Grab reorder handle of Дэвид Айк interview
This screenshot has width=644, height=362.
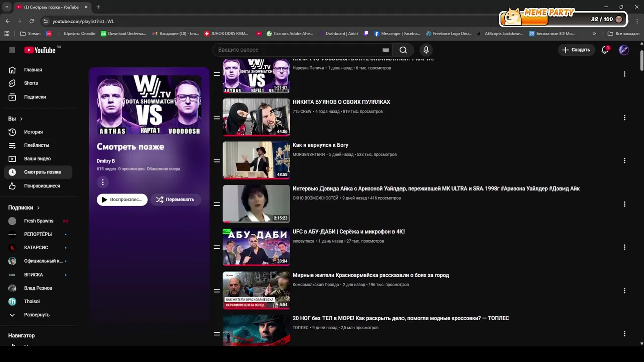pyautogui.click(x=217, y=204)
